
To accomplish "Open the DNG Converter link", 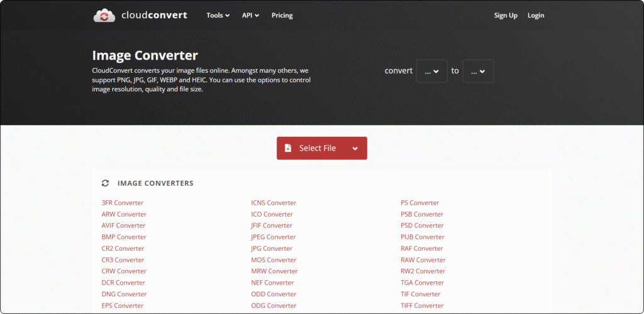I will click(x=124, y=294).
